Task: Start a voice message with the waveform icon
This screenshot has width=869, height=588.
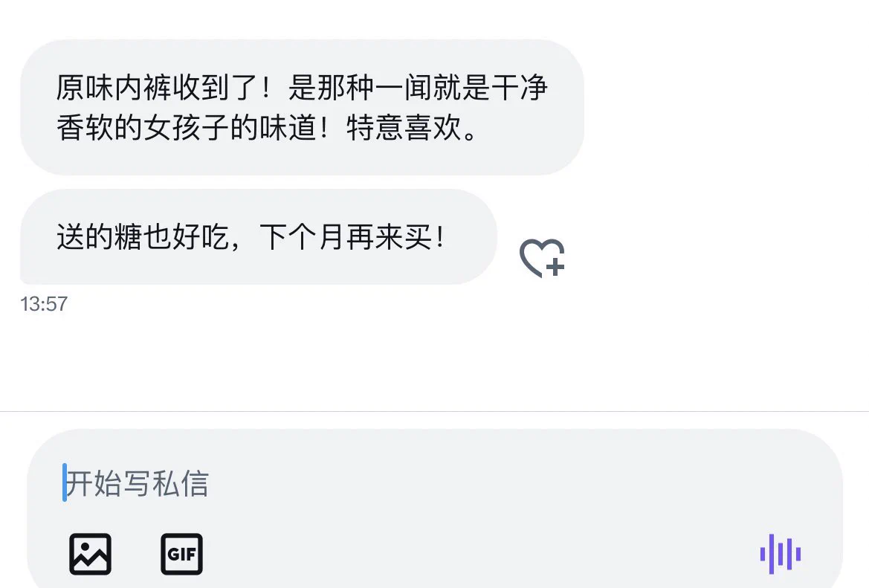Action: click(781, 554)
